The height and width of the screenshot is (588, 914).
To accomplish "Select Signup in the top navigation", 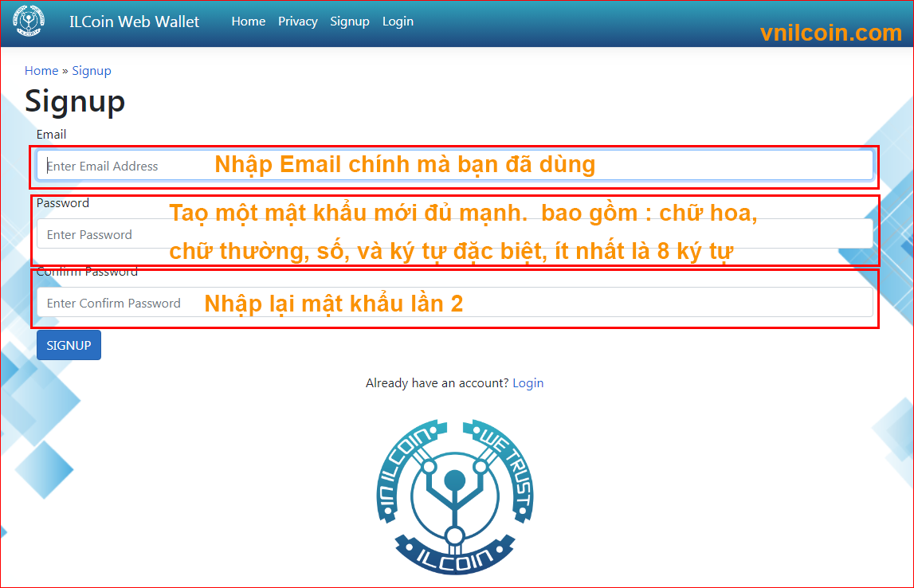I will coord(350,22).
